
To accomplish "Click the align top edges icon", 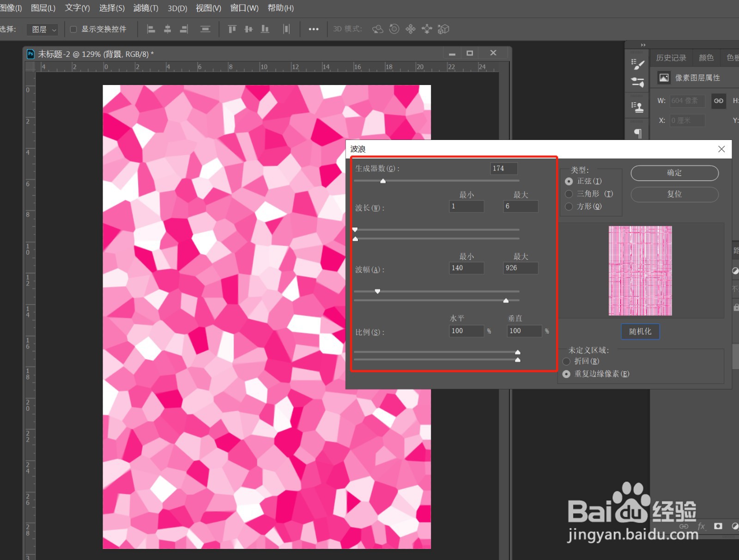I will tap(232, 29).
